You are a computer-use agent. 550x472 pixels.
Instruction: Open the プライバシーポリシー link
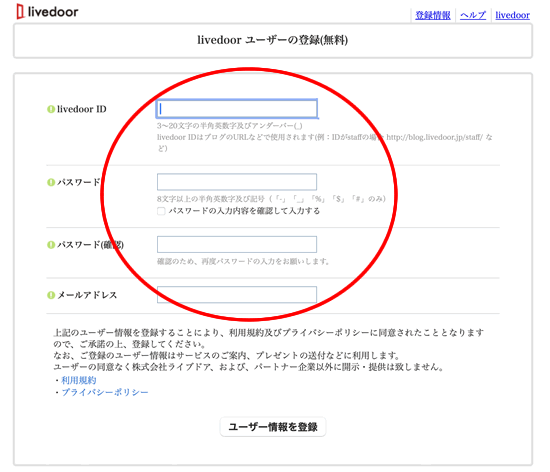pos(105,392)
